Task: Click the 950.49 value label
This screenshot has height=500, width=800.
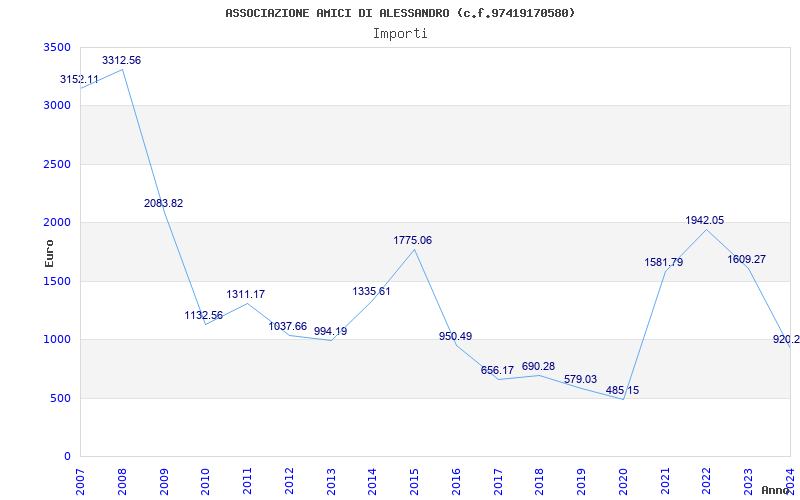Action: tap(456, 336)
